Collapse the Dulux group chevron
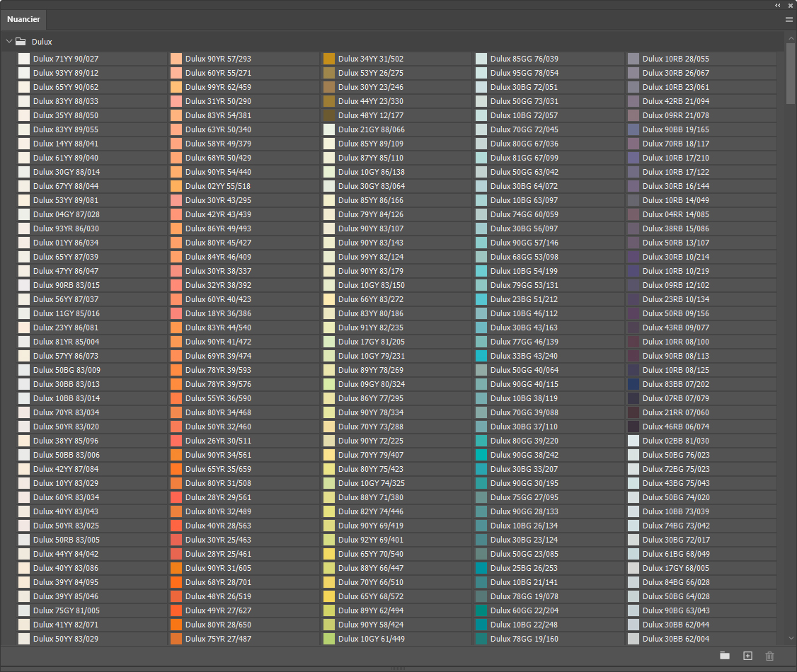 pos(9,42)
